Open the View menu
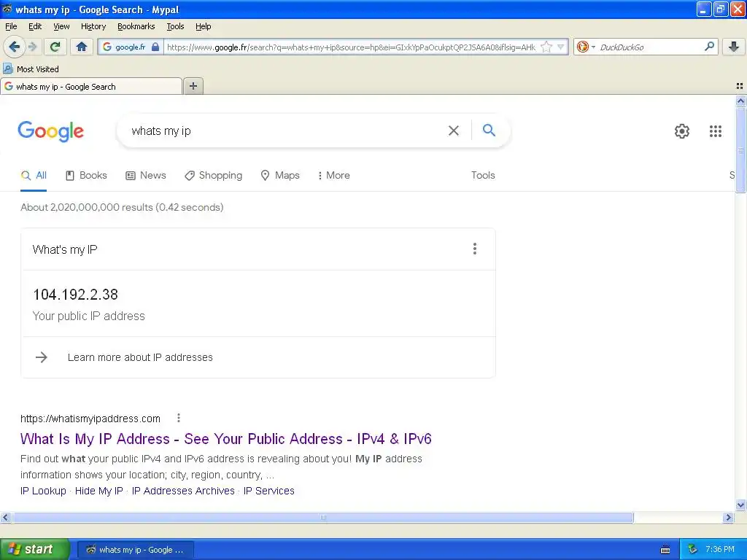 61,26
